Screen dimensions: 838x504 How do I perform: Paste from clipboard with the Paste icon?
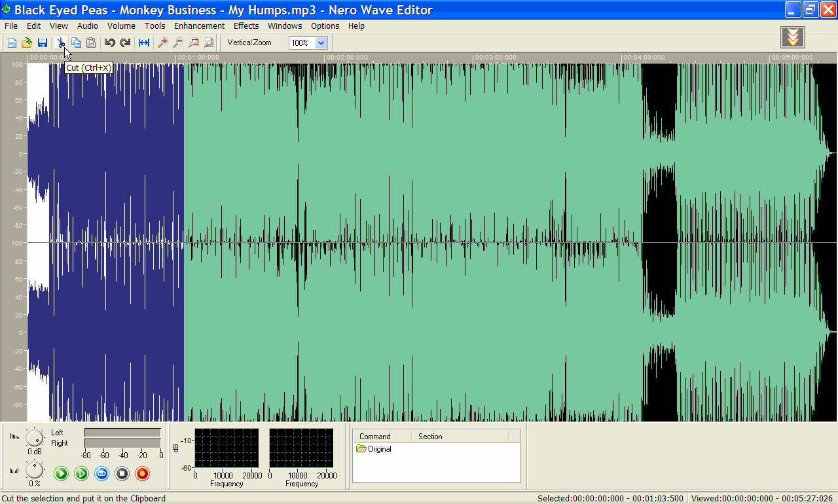pos(91,43)
